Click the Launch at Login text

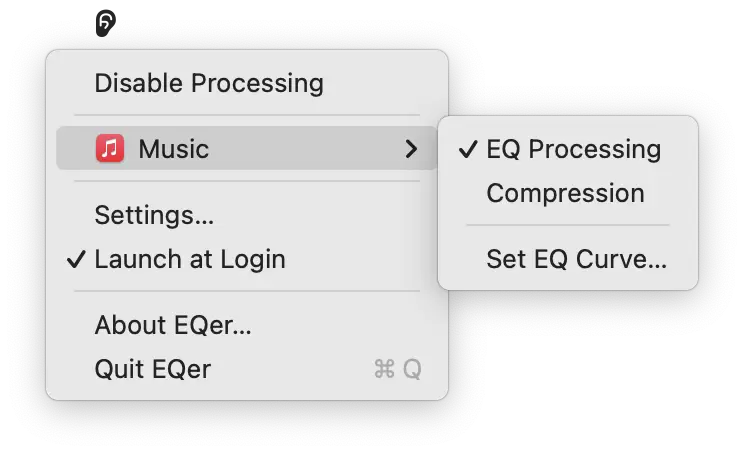point(190,259)
